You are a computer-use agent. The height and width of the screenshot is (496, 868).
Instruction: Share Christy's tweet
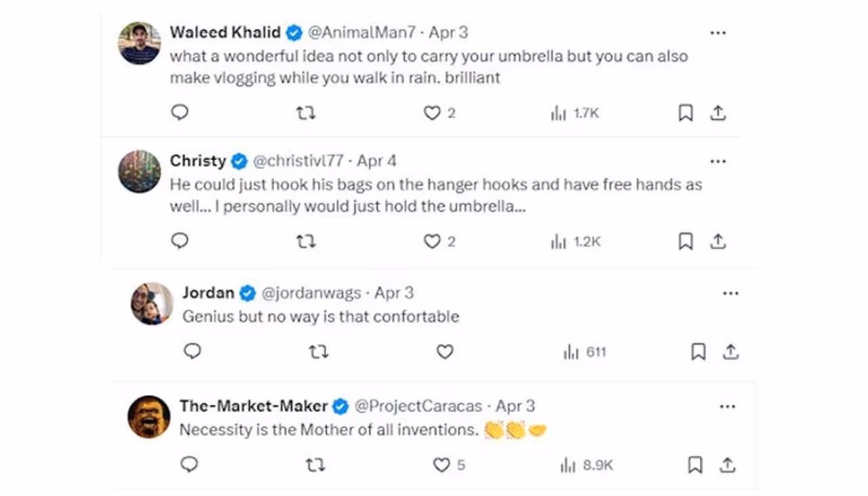click(718, 242)
